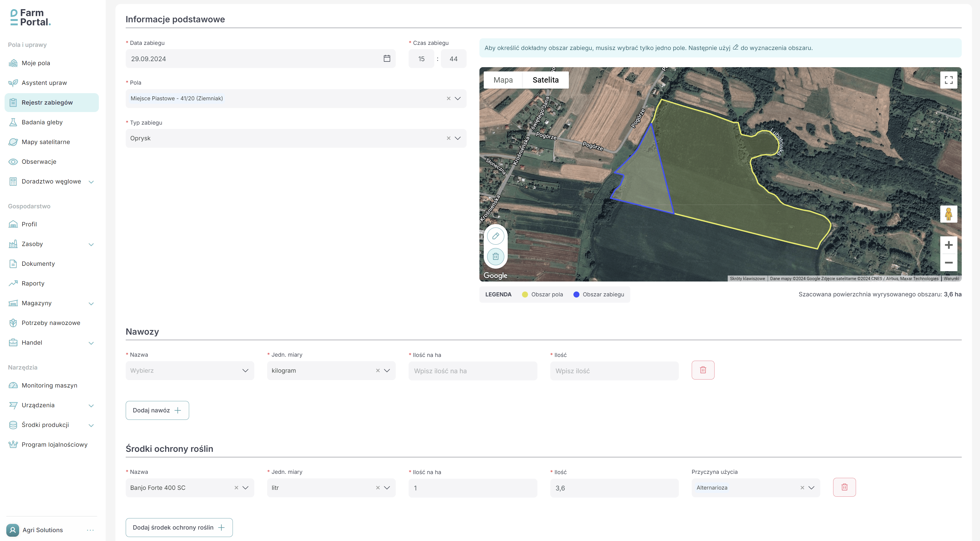
Task: Open the Banjo Forte name dropdown arrow
Action: tap(245, 488)
